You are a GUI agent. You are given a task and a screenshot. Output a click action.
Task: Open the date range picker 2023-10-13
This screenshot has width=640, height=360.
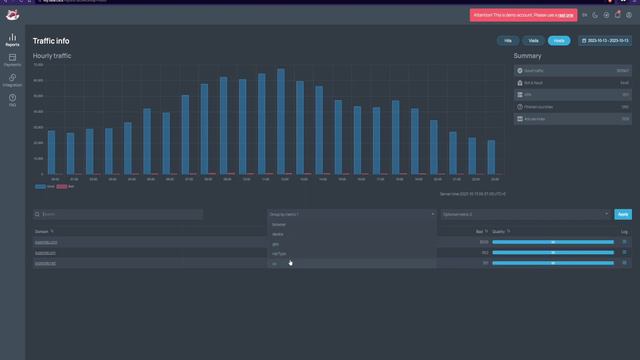[605, 41]
